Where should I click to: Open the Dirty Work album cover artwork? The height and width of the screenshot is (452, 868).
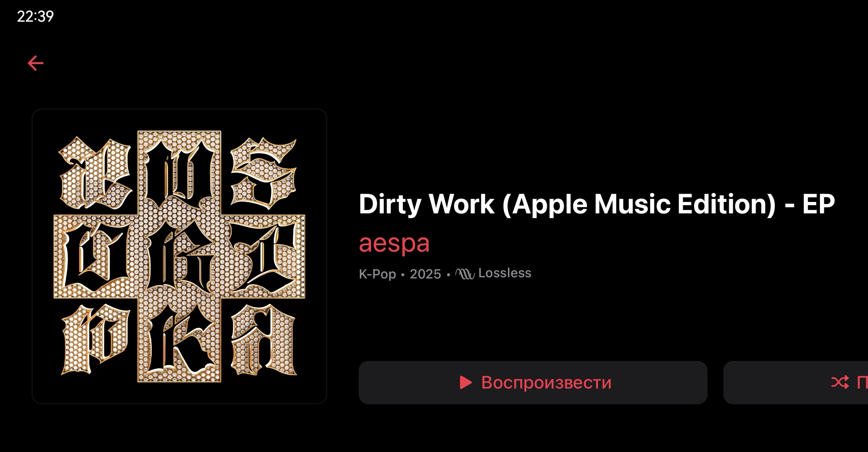pyautogui.click(x=179, y=256)
